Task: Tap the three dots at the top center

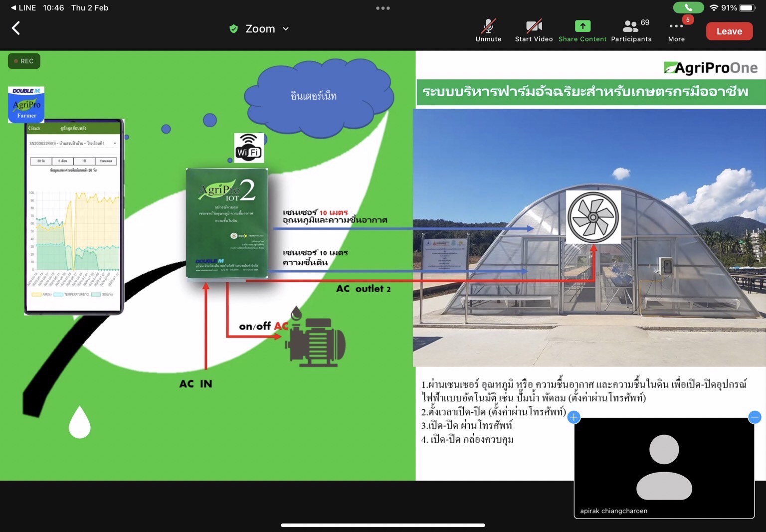Action: 383,8
